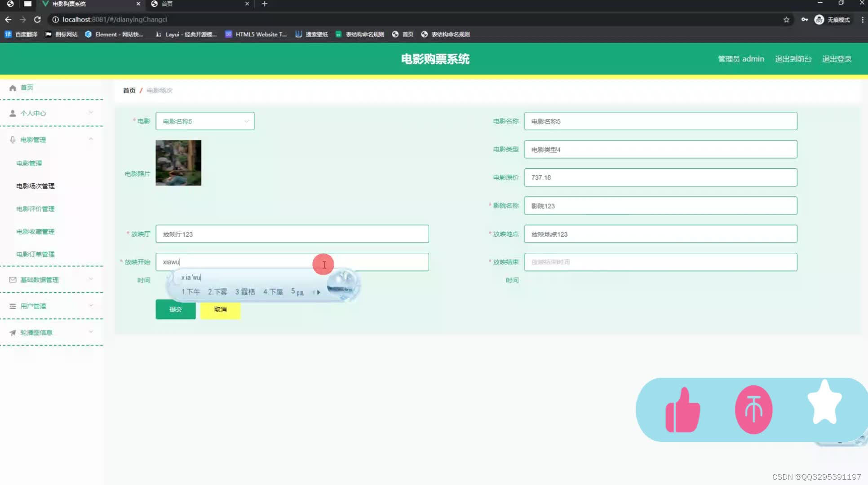Image resolution: width=868 pixels, height=485 pixels.
Task: Open the Layui bookmark
Action: coord(186,34)
